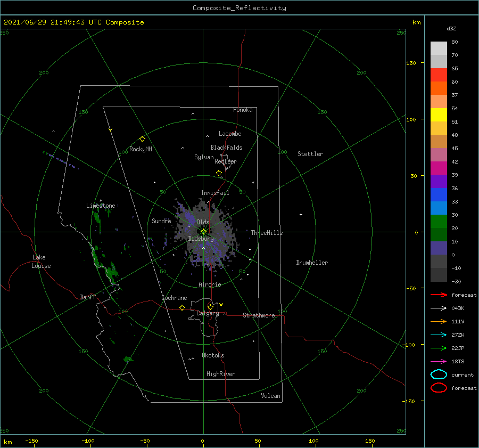
Task: Click the yellow diamond marker below Cochrane
Action: [183, 308]
